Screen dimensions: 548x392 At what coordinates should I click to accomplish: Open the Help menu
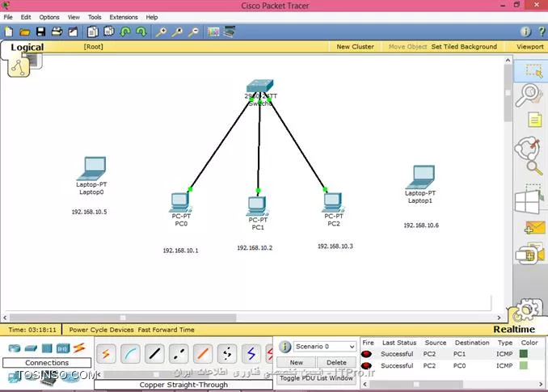(x=152, y=17)
